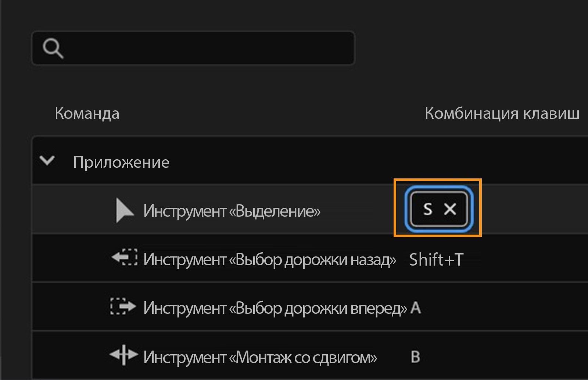Screen dimensions: 588x380
Task: Click the magnifier search icon
Action: [53, 49]
